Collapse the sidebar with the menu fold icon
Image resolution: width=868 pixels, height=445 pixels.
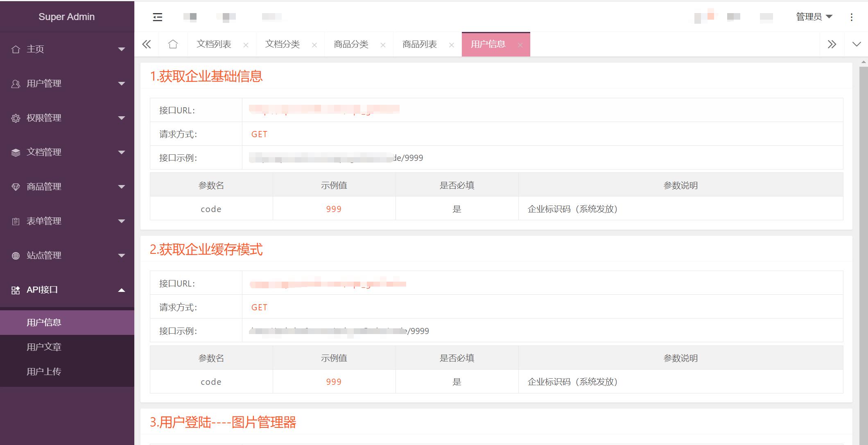click(158, 17)
